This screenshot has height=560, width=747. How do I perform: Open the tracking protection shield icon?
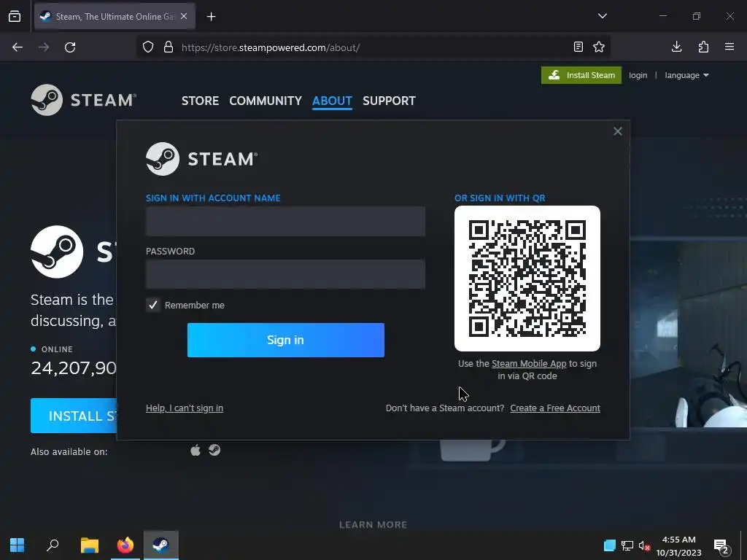click(x=148, y=47)
